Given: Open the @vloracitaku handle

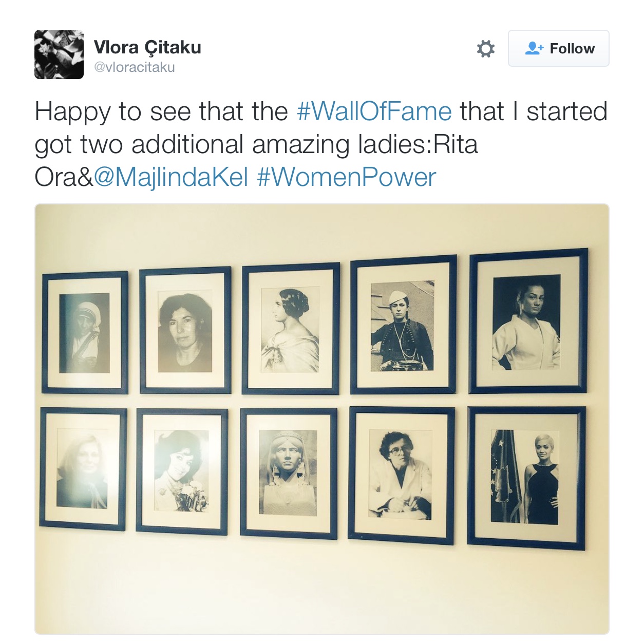Looking at the screenshot, I should pyautogui.click(x=135, y=67).
